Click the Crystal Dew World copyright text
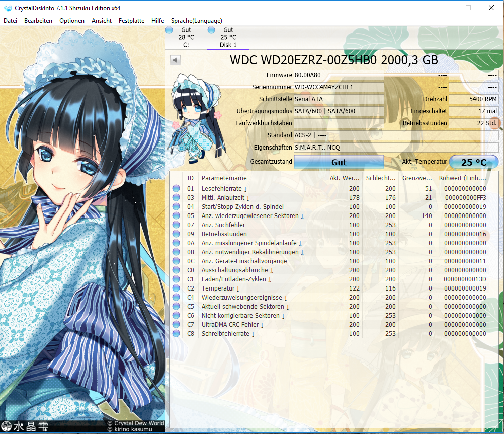 pos(136,423)
